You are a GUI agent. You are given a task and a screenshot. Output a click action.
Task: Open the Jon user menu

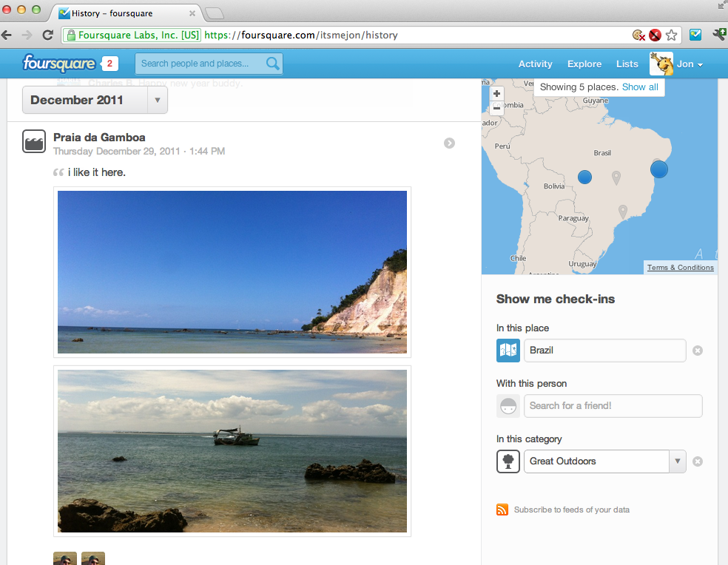pos(689,64)
